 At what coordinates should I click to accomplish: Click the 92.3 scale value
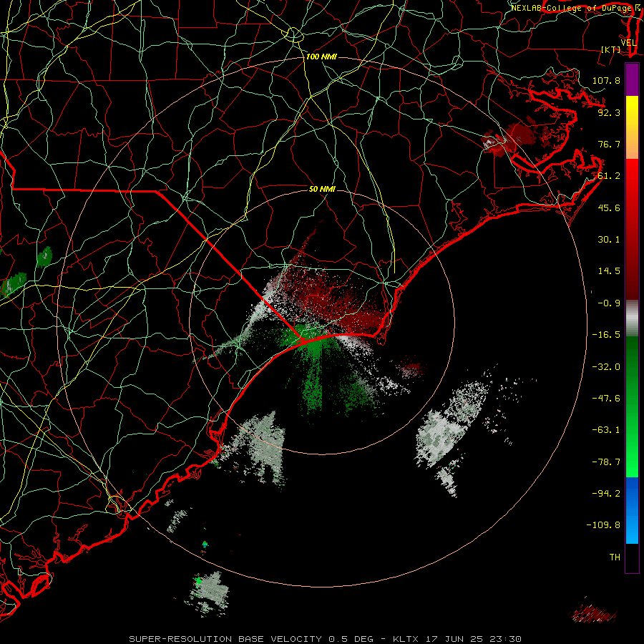[x=609, y=112]
